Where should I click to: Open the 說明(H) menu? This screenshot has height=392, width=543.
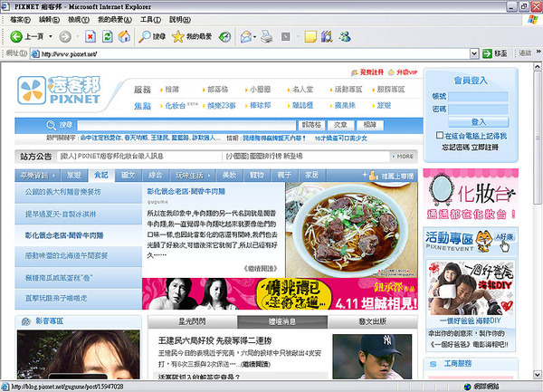point(180,20)
